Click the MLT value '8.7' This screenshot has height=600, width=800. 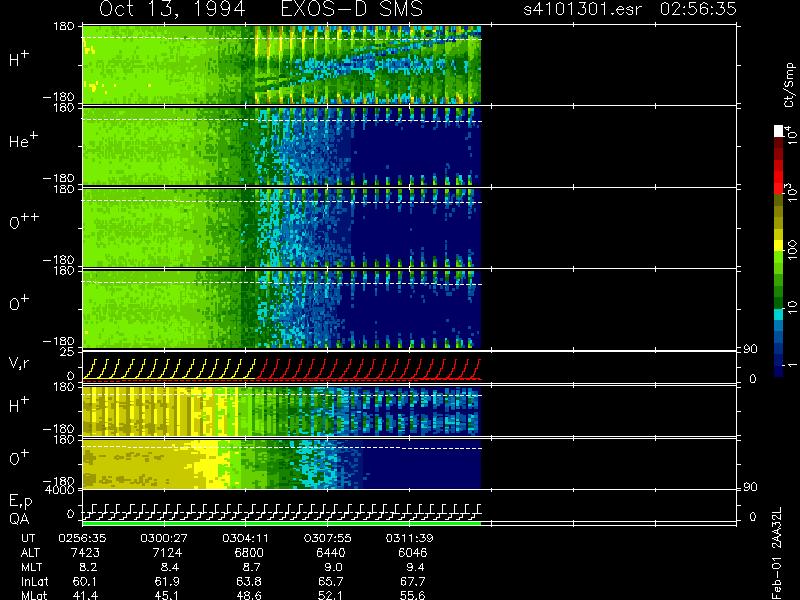pos(252,567)
